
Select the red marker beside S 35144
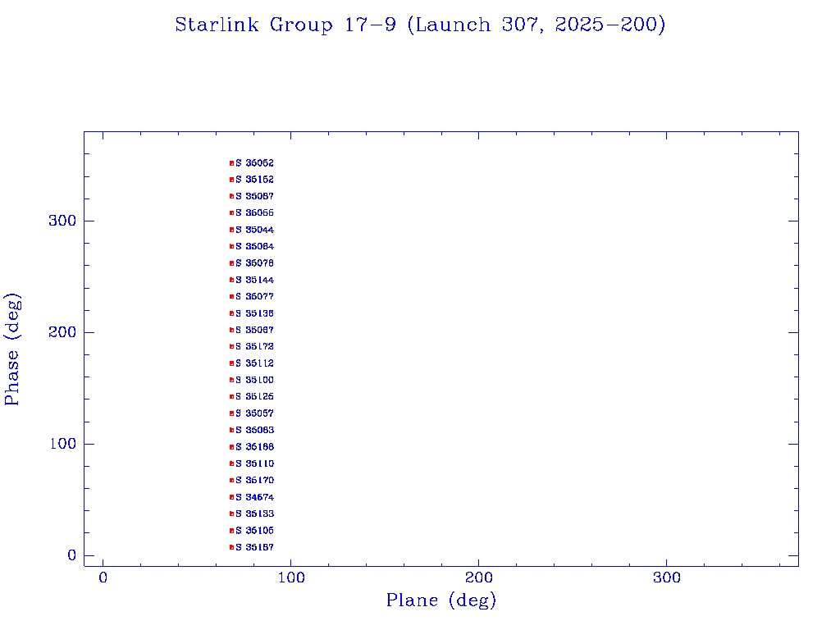(232, 280)
